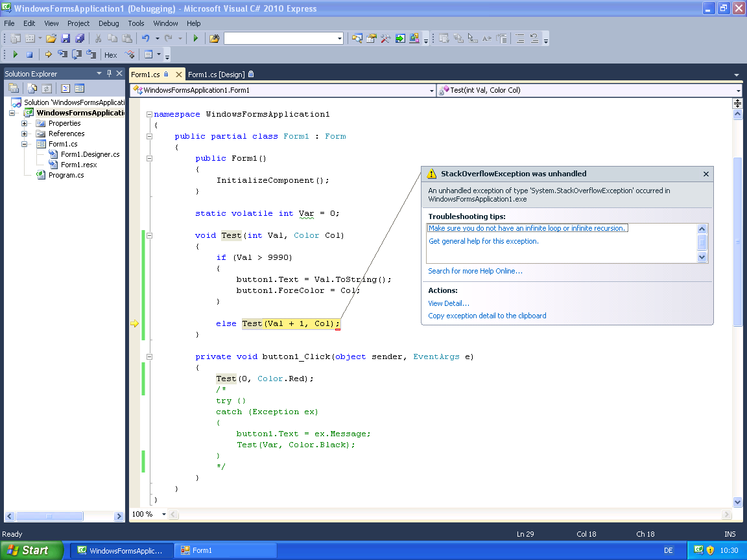The width and height of the screenshot is (747, 560).
Task: Expand the Properties node in Solution Explorer
Action: [x=24, y=123]
